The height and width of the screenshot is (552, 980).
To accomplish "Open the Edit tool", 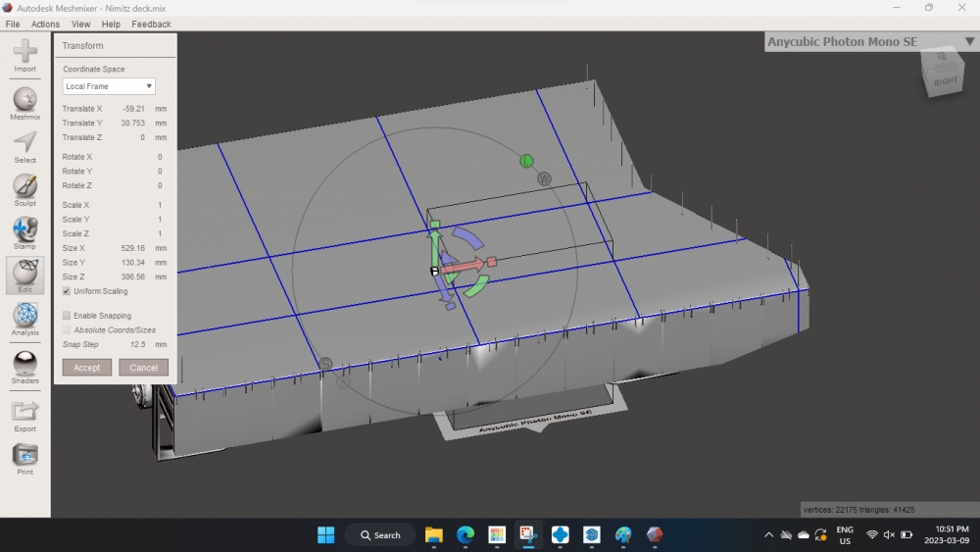I will coord(25,276).
